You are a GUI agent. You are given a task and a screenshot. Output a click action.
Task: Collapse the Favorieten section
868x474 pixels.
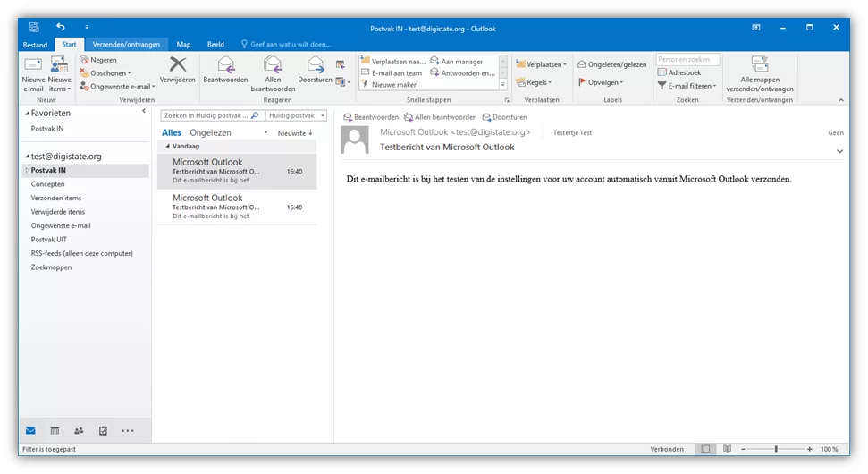(x=27, y=113)
